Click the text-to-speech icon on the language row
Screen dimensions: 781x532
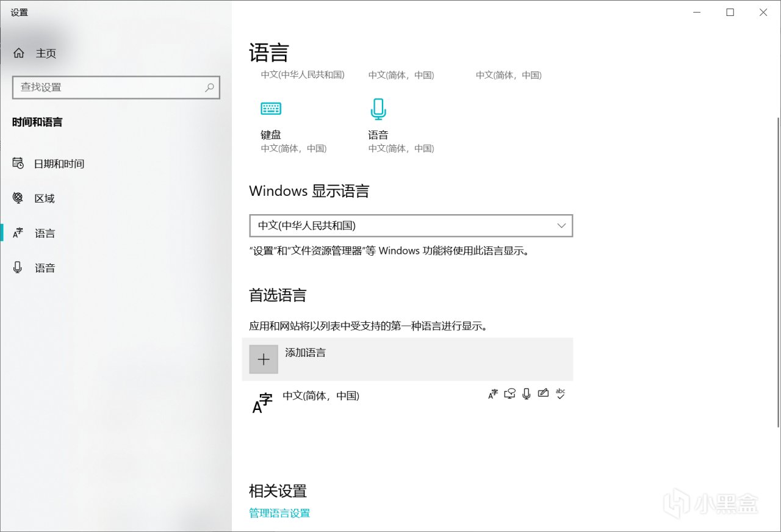tap(509, 394)
